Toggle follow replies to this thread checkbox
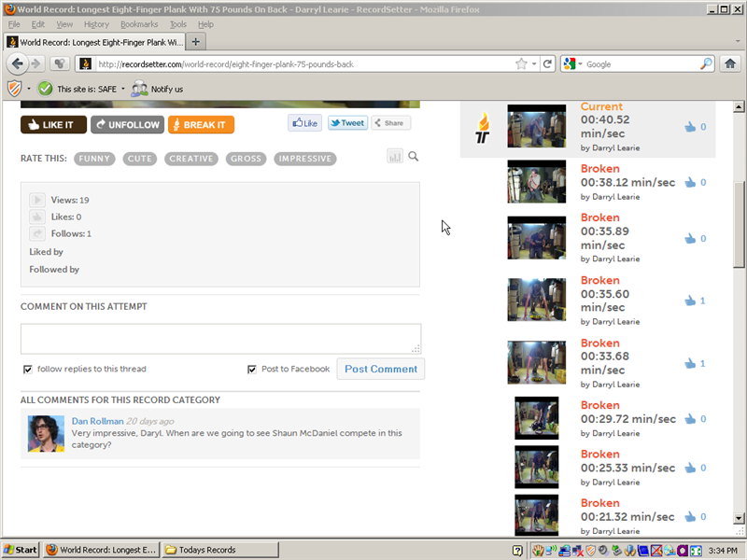 coord(28,369)
